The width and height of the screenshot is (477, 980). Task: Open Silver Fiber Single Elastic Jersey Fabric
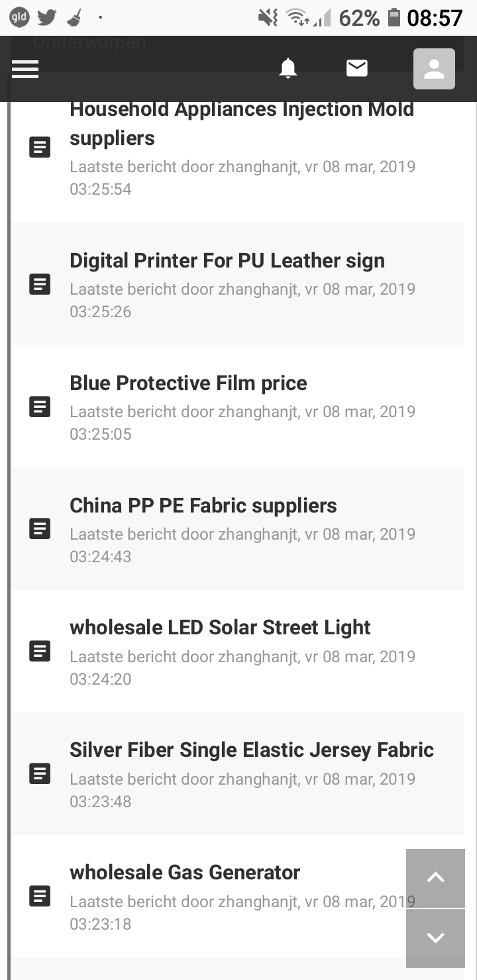click(252, 750)
